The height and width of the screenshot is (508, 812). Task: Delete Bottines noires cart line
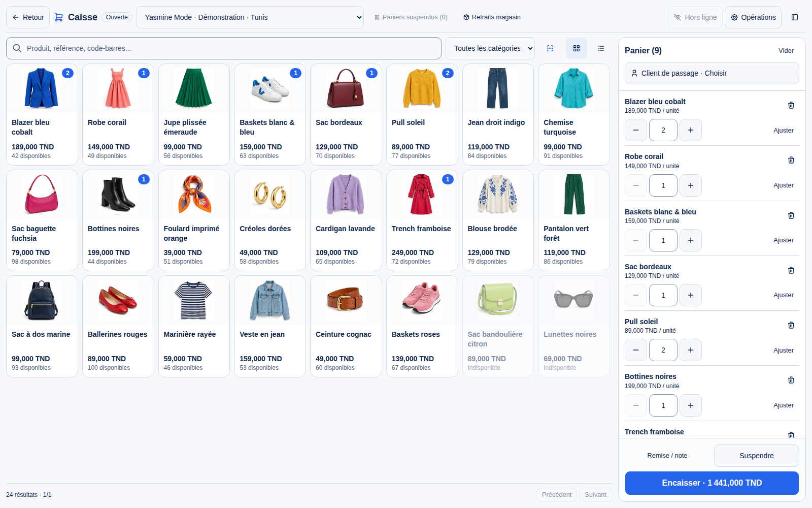(791, 380)
